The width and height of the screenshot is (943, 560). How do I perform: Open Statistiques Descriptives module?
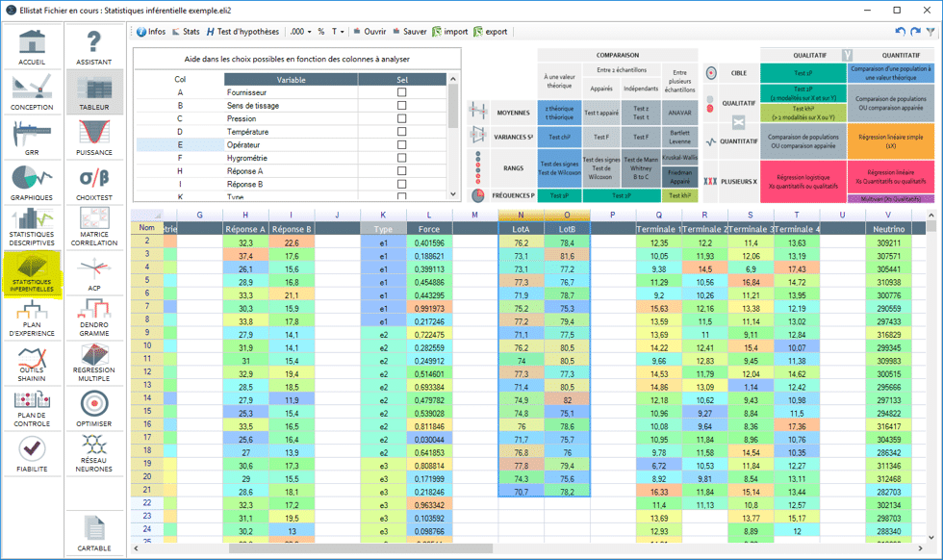(32, 228)
